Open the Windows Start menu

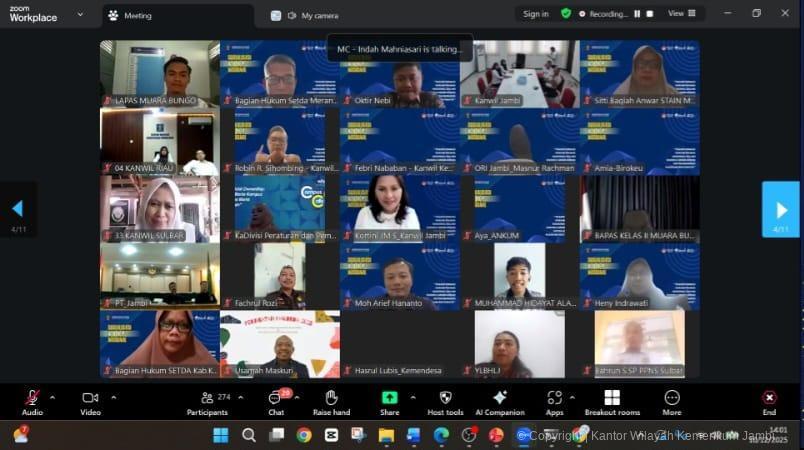pos(220,435)
